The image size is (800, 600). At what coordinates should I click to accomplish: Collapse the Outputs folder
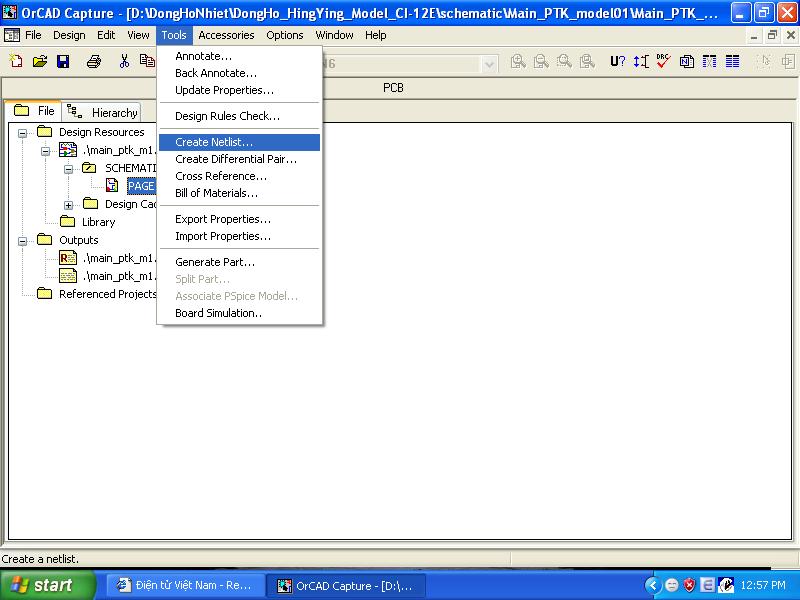pos(22,241)
